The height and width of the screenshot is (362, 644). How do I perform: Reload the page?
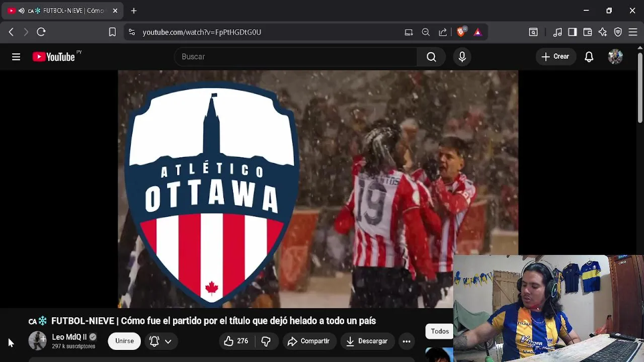41,32
